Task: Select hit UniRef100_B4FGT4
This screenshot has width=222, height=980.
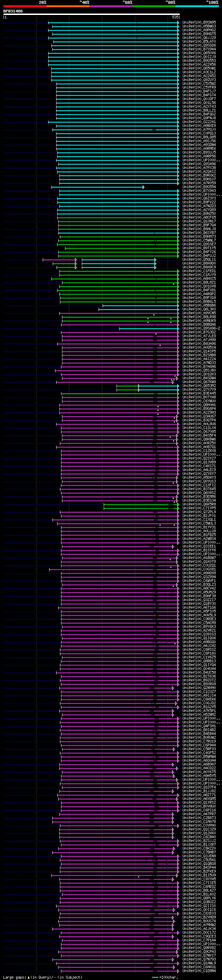Action: tap(199, 95)
